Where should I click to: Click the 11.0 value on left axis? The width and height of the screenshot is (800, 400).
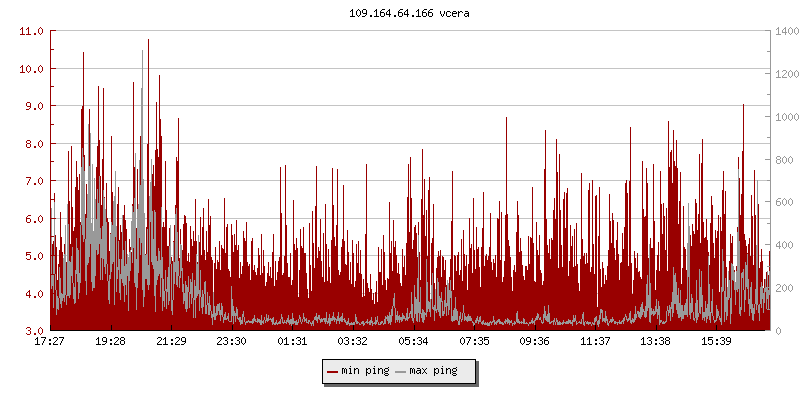point(32,31)
